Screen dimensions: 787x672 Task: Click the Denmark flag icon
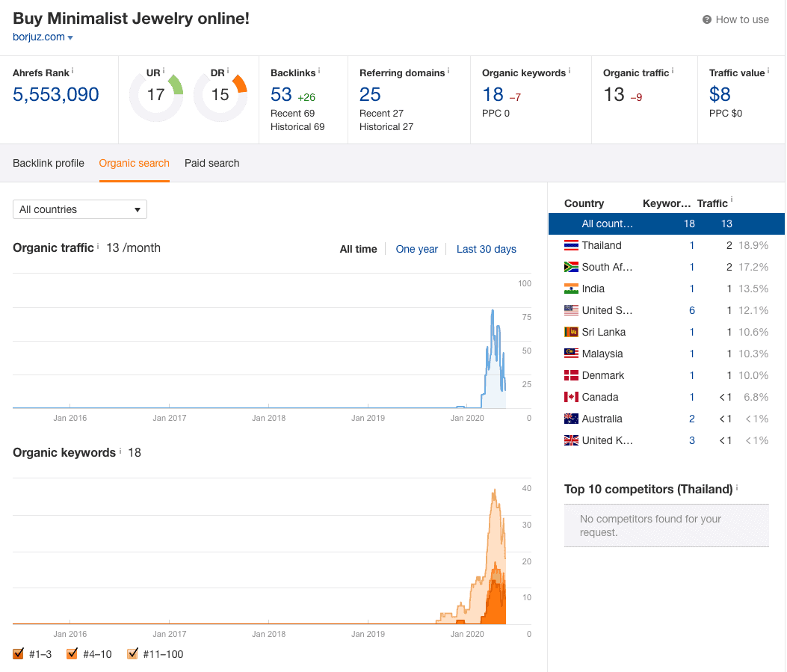coord(571,375)
